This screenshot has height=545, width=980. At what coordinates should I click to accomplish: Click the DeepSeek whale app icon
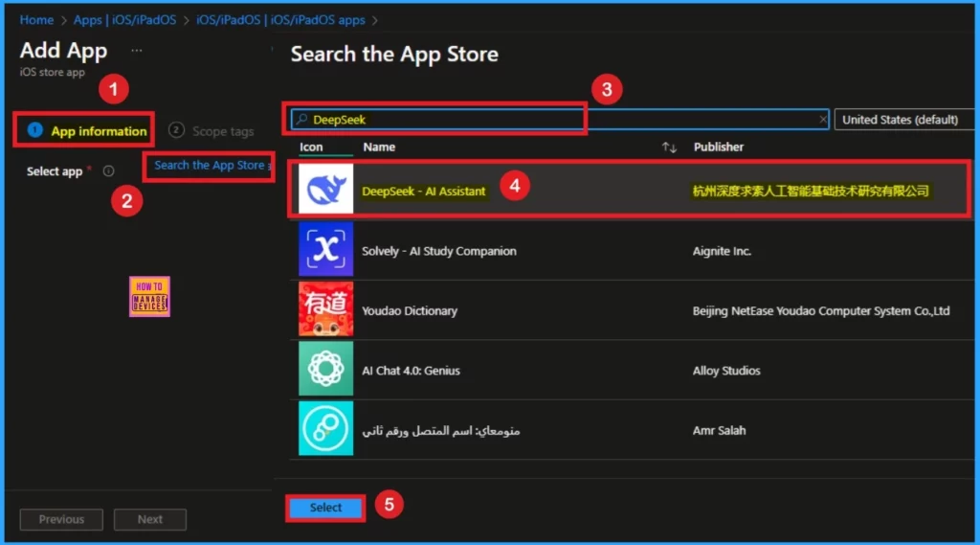(325, 189)
